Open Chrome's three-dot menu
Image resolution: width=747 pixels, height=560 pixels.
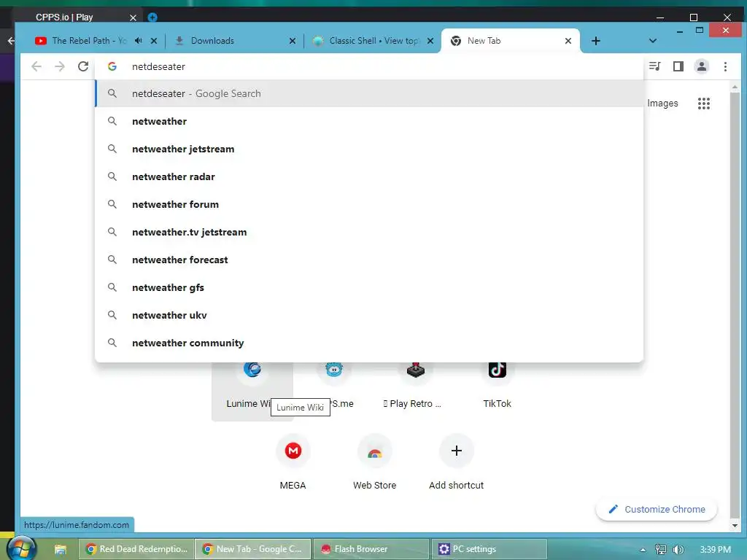click(725, 66)
